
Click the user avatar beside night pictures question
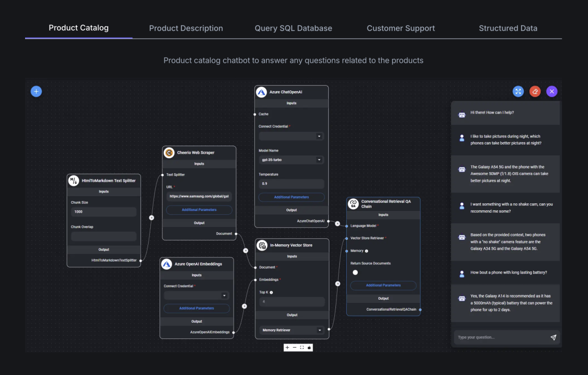point(462,138)
